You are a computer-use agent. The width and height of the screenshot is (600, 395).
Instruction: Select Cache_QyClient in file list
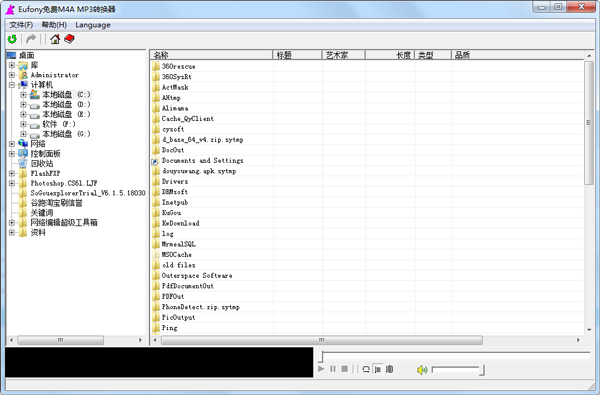(x=188, y=119)
